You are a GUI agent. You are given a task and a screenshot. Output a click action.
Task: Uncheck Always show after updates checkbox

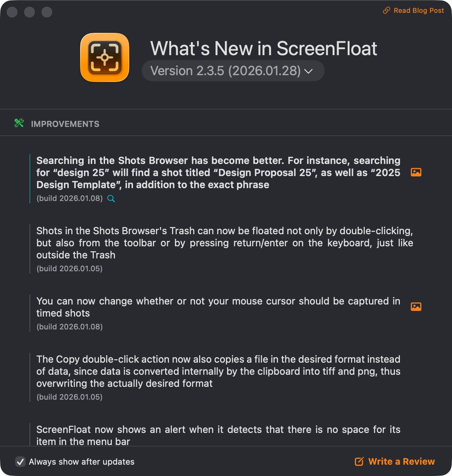(x=20, y=461)
